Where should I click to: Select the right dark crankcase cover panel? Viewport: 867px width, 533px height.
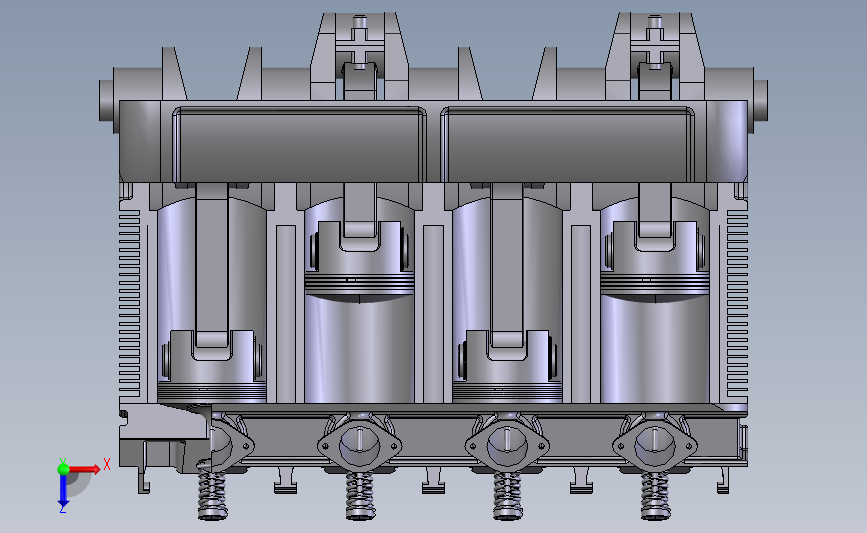tap(568, 145)
